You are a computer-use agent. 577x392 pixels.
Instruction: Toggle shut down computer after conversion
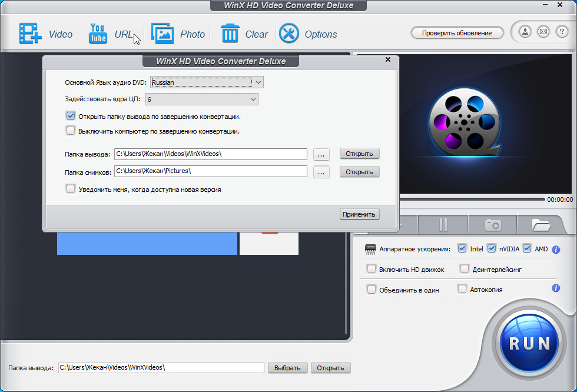pos(71,131)
